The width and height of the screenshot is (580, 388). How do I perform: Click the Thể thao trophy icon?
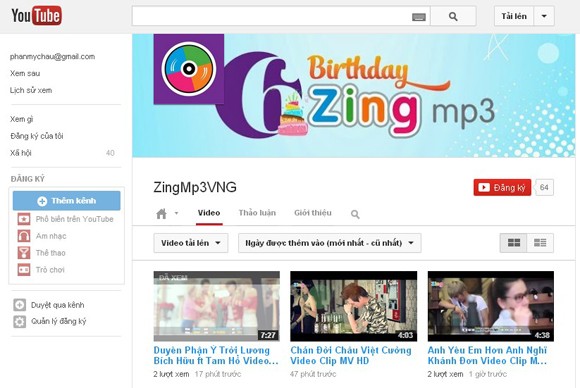coord(24,253)
